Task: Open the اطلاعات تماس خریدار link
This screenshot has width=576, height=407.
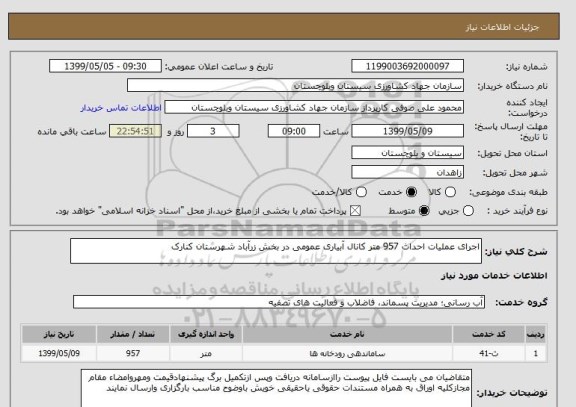Action: [x=121, y=108]
